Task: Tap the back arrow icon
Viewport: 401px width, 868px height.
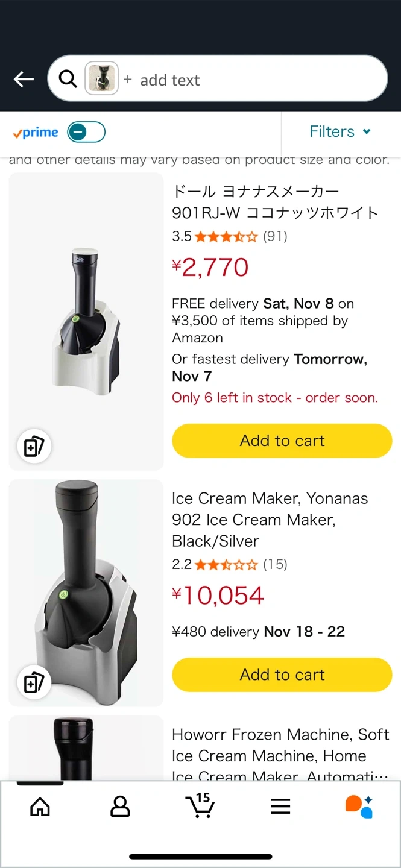Action: (24, 79)
